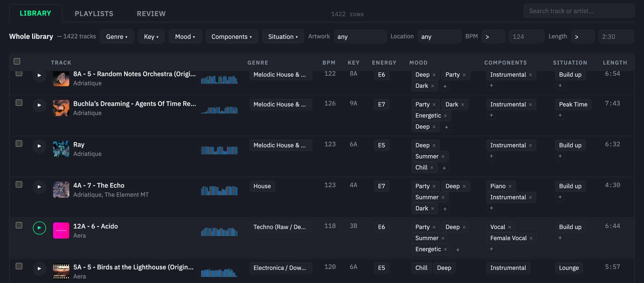Remove Piano component from The Echo

point(510,186)
